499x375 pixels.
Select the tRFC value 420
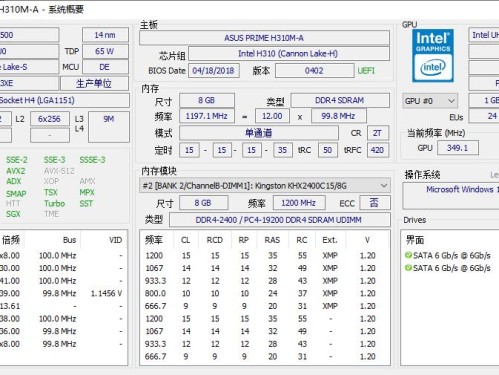377,150
